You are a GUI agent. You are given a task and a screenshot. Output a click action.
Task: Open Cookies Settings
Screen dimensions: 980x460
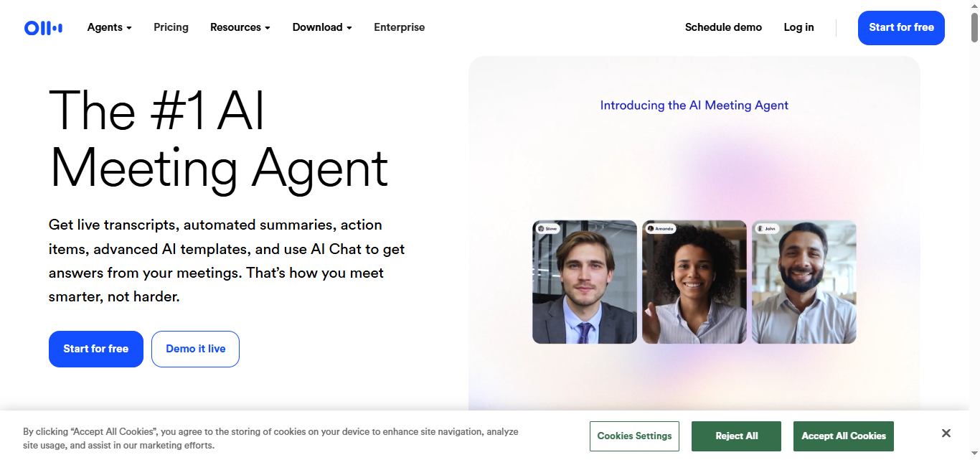[x=634, y=436]
